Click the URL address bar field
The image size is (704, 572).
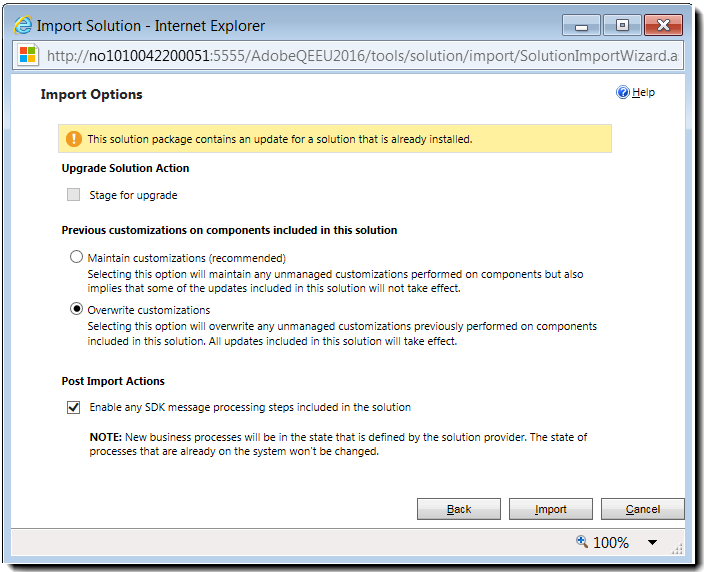click(x=348, y=56)
